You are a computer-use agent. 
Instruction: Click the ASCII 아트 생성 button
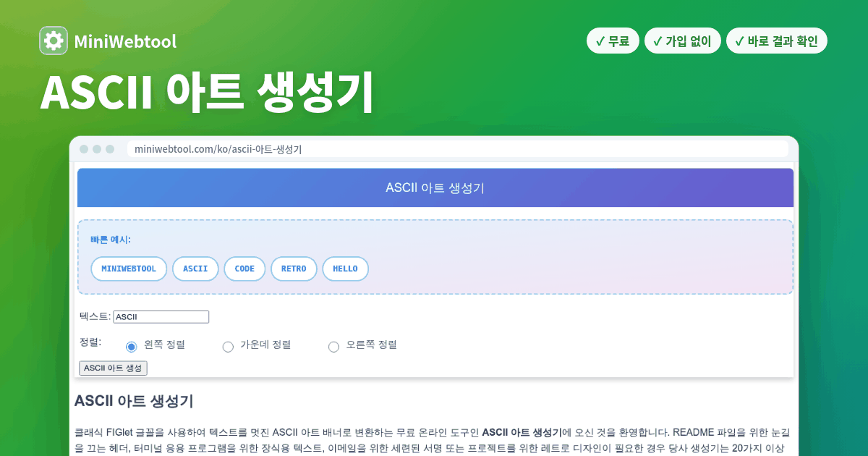pyautogui.click(x=113, y=368)
